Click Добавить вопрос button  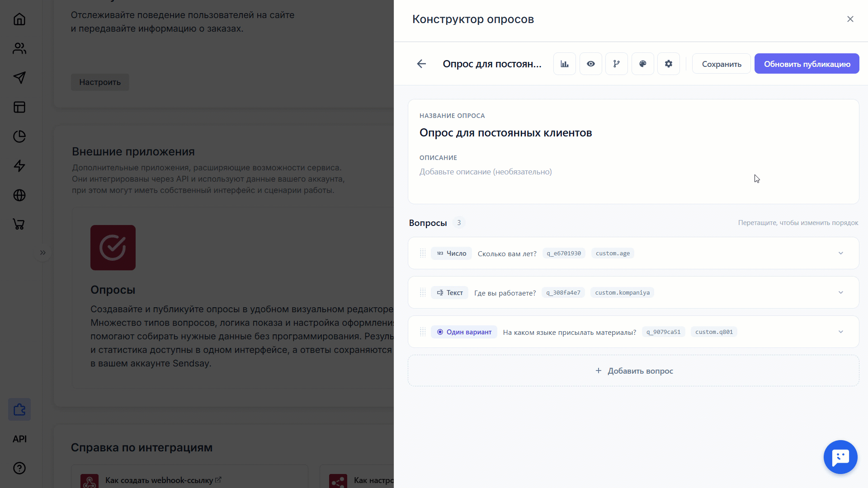[x=633, y=371]
